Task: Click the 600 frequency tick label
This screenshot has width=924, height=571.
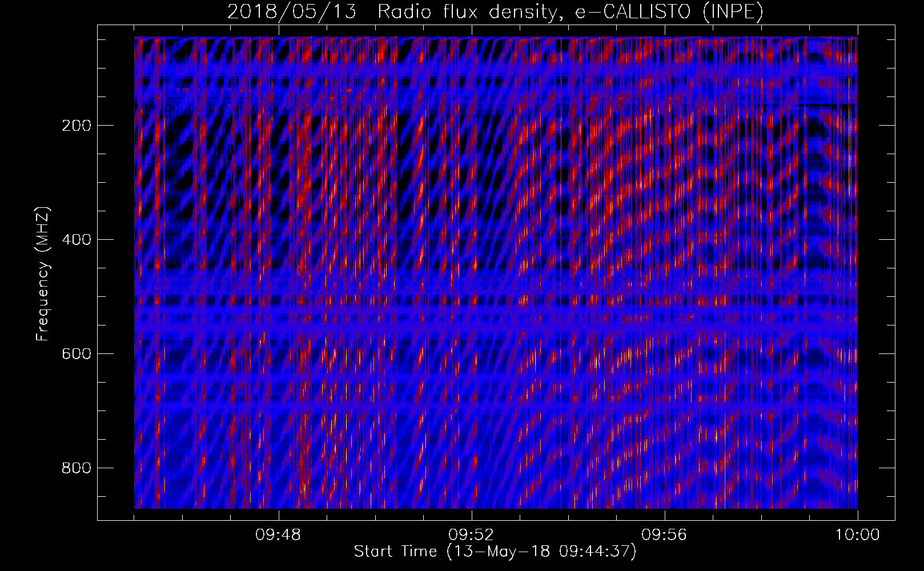Action: [x=76, y=354]
